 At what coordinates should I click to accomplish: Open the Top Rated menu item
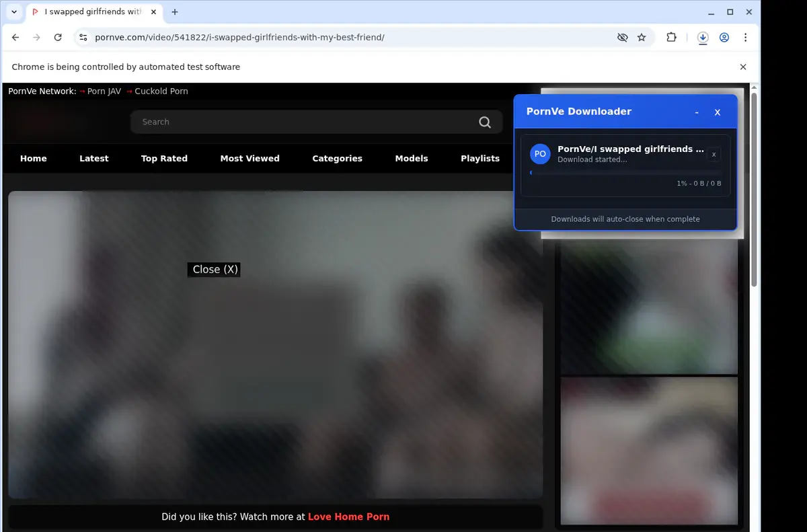click(164, 159)
